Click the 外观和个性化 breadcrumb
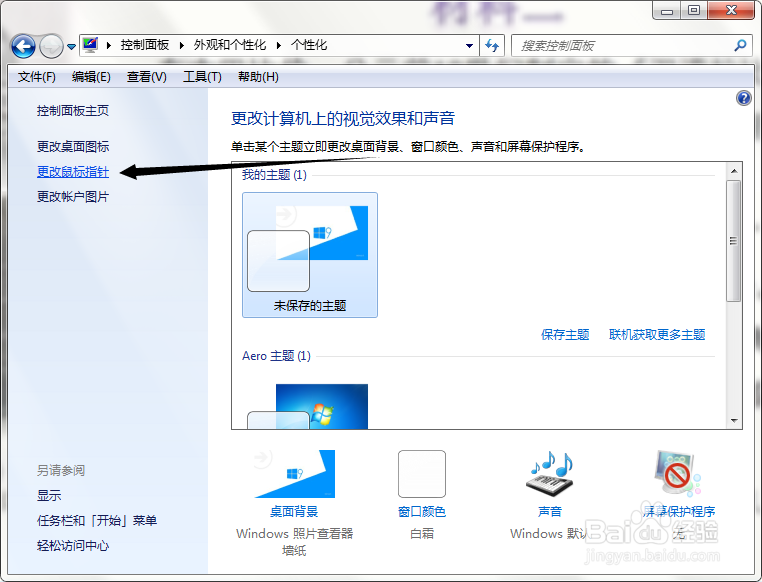 coord(230,45)
